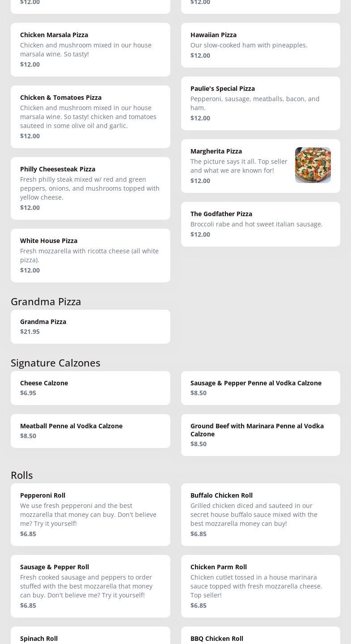The width and height of the screenshot is (351, 644).
Task: Select Chicken Marsala Pizza item
Action: 90,49
